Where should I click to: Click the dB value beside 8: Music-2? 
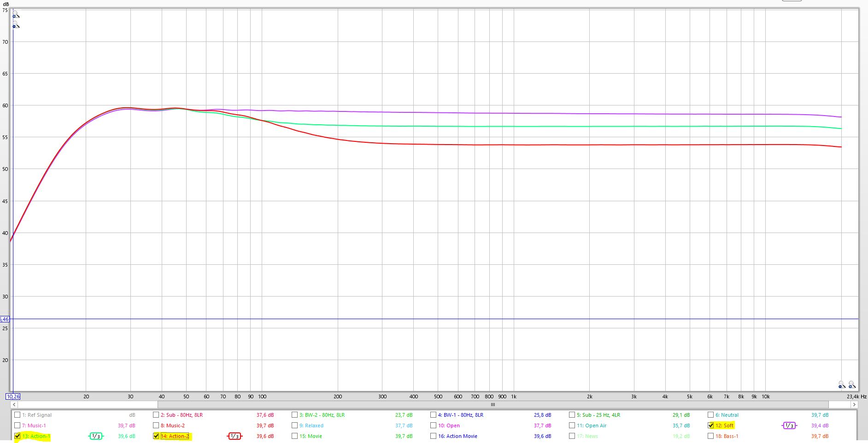[x=265, y=426]
